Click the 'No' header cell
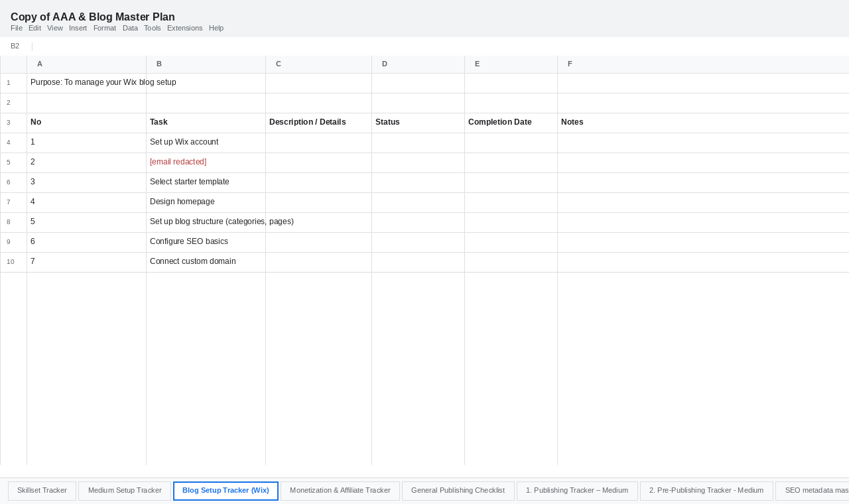Image resolution: width=849 pixels, height=504 pixels. click(86, 123)
